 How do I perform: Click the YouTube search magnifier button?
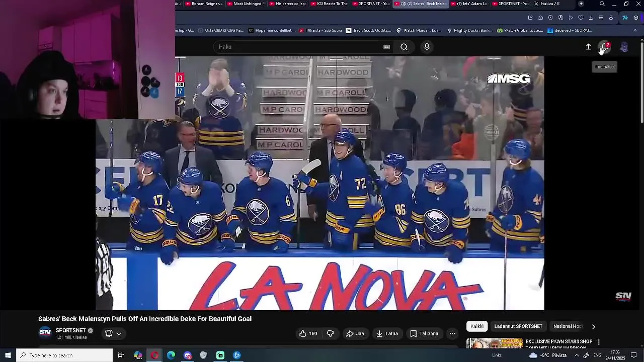[x=404, y=47]
